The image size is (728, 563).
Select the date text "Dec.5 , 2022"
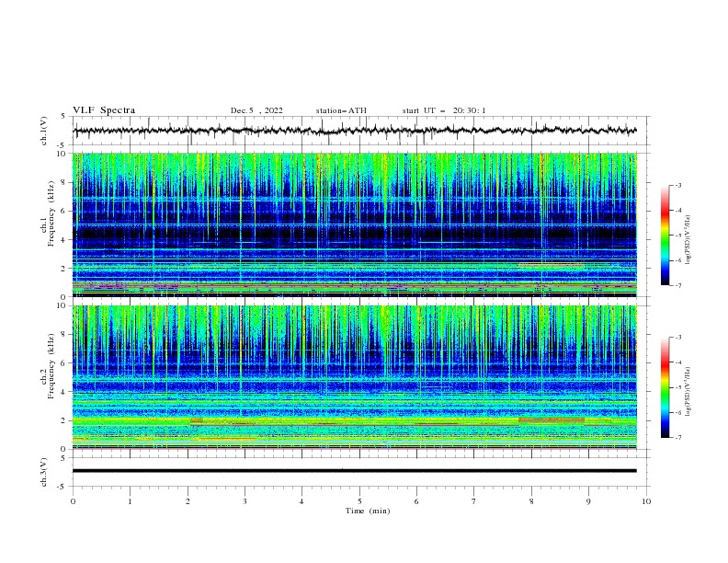(x=256, y=110)
